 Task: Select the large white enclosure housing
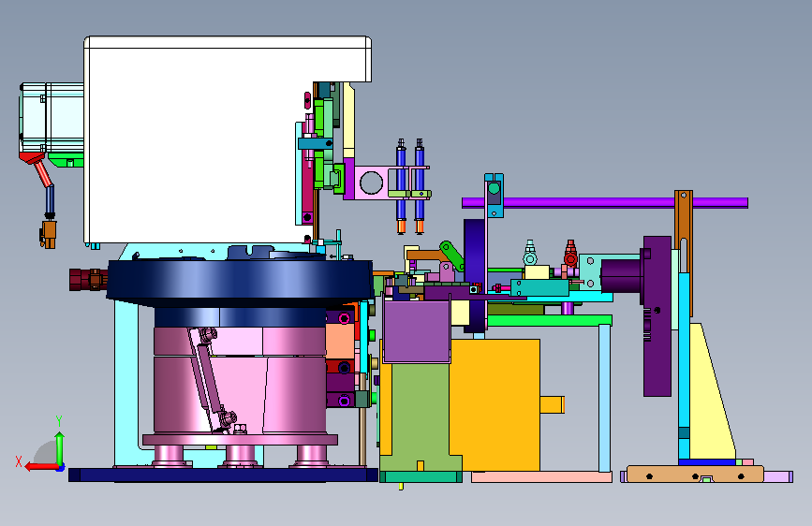pyautogui.click(x=207, y=139)
